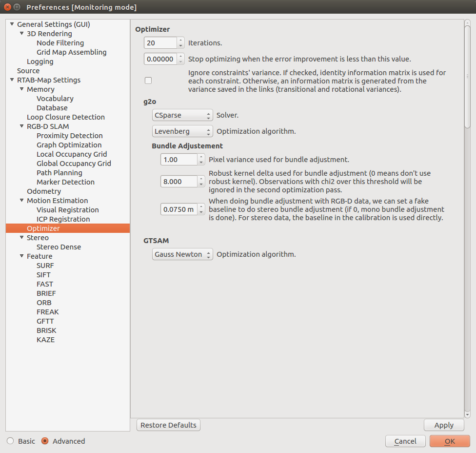Viewport: 476px width, 453px height.
Task: Select KAZE feature settings
Action: pyautogui.click(x=45, y=340)
